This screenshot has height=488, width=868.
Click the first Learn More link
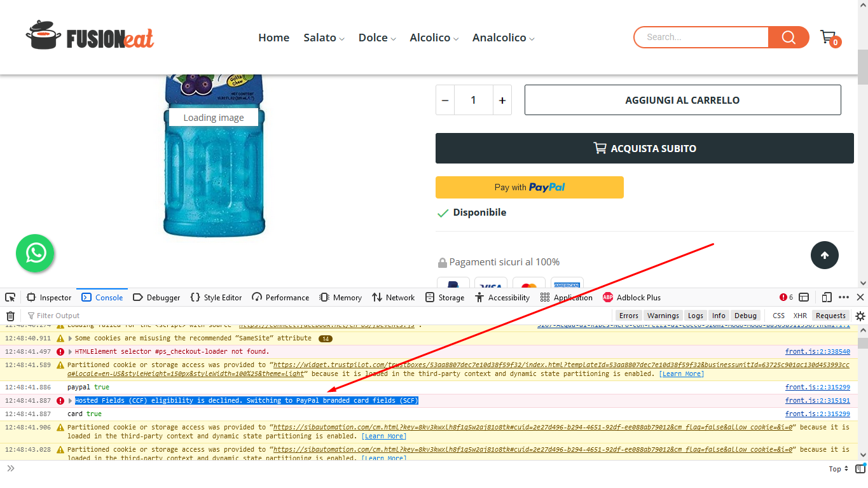point(681,374)
